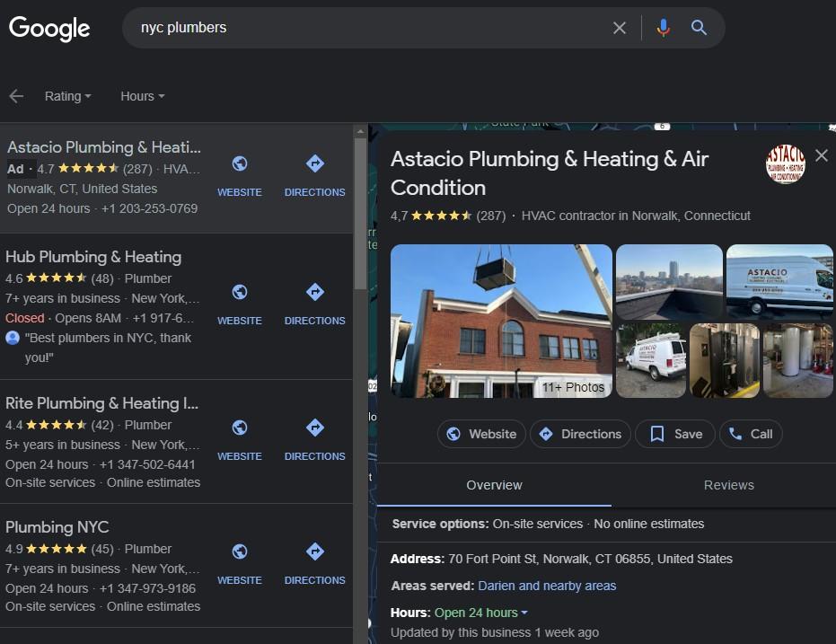Switch to the Reviews tab
The height and width of the screenshot is (644, 836).
[728, 485]
